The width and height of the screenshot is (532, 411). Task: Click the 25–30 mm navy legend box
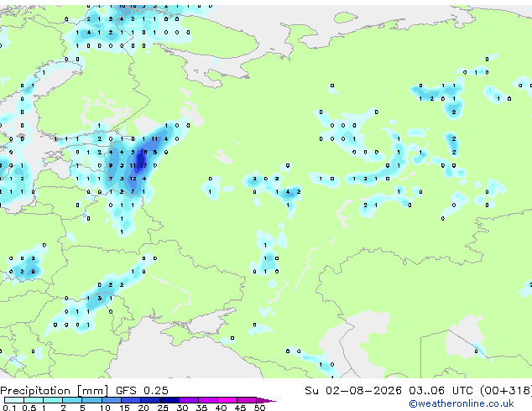[x=169, y=400]
